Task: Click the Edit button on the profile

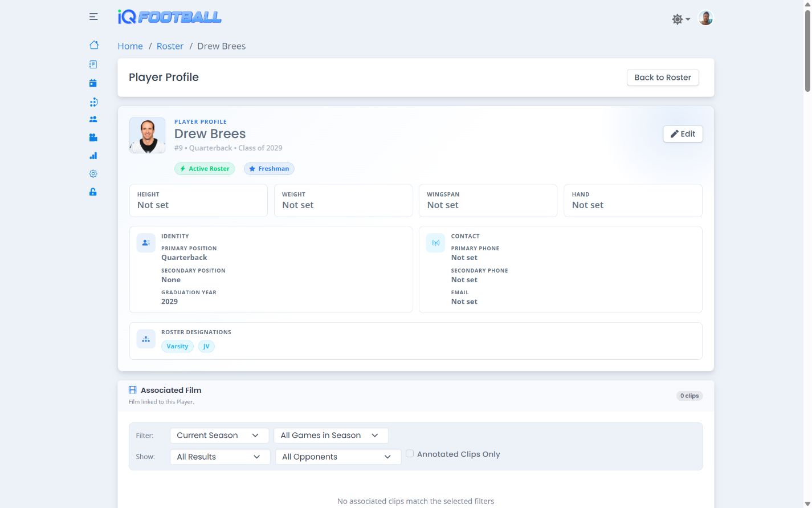Action: point(683,134)
